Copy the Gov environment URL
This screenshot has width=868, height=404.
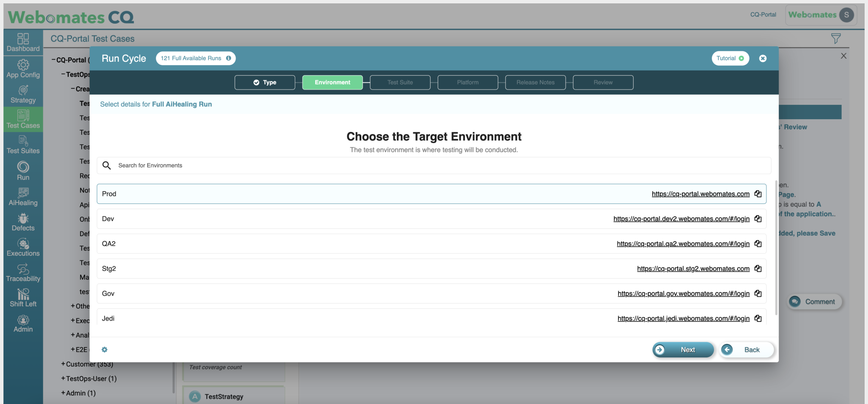coord(758,293)
